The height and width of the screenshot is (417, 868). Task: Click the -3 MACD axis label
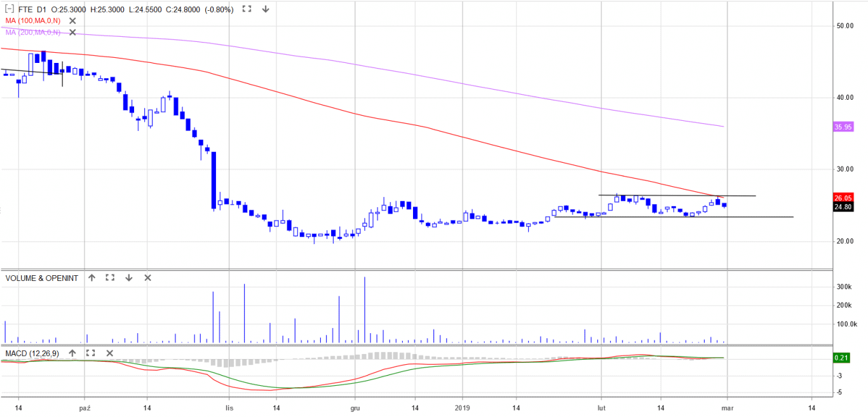[x=839, y=376]
